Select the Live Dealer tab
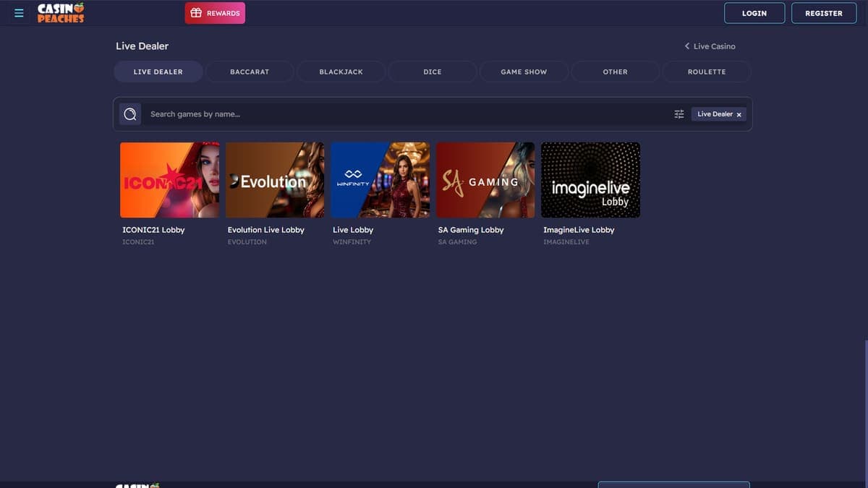The height and width of the screenshot is (488, 868). click(x=158, y=72)
